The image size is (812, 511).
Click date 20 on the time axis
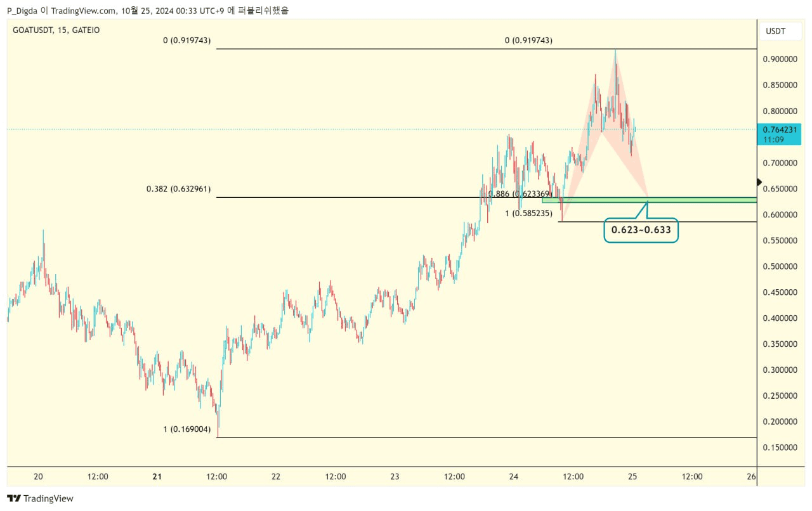(38, 477)
